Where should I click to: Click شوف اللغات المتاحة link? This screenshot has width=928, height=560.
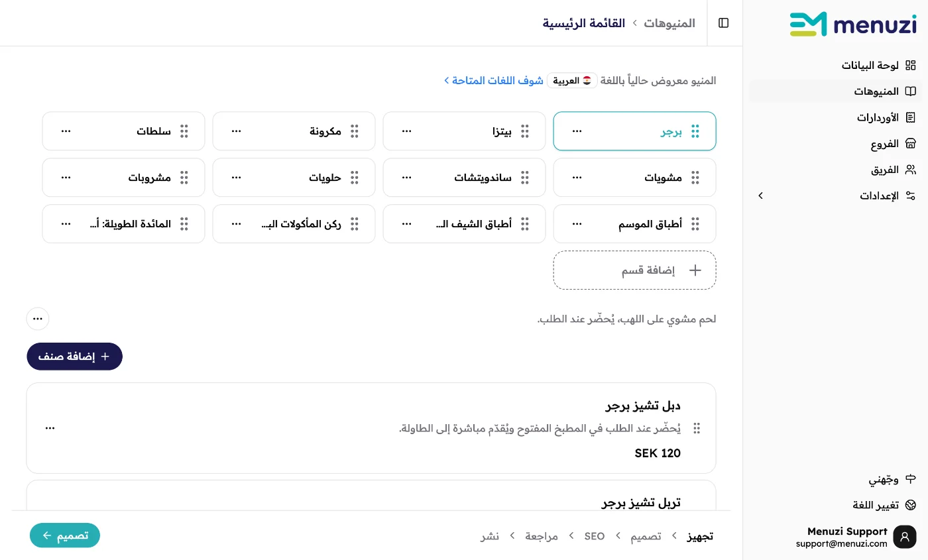pyautogui.click(x=493, y=80)
